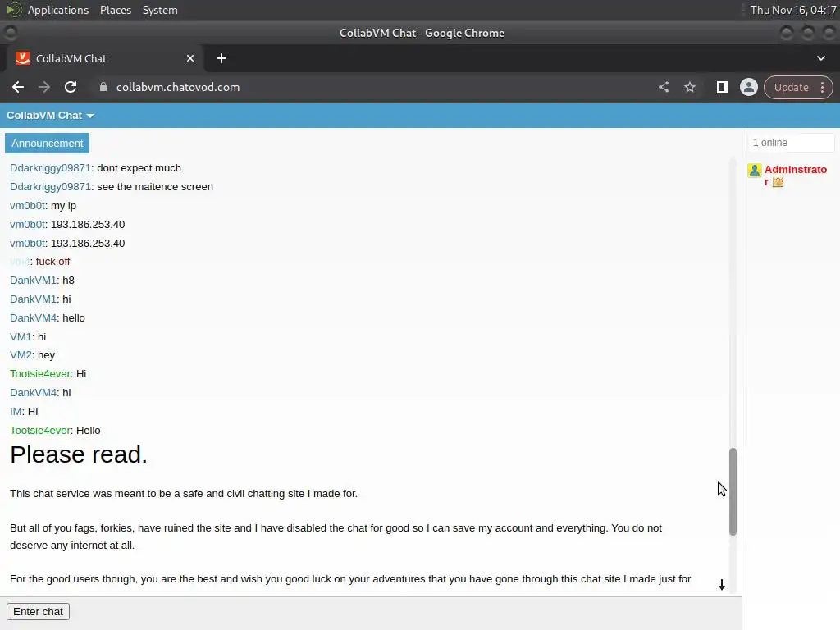
Task: Click the window menu button in titlebar left
Action: (10, 33)
